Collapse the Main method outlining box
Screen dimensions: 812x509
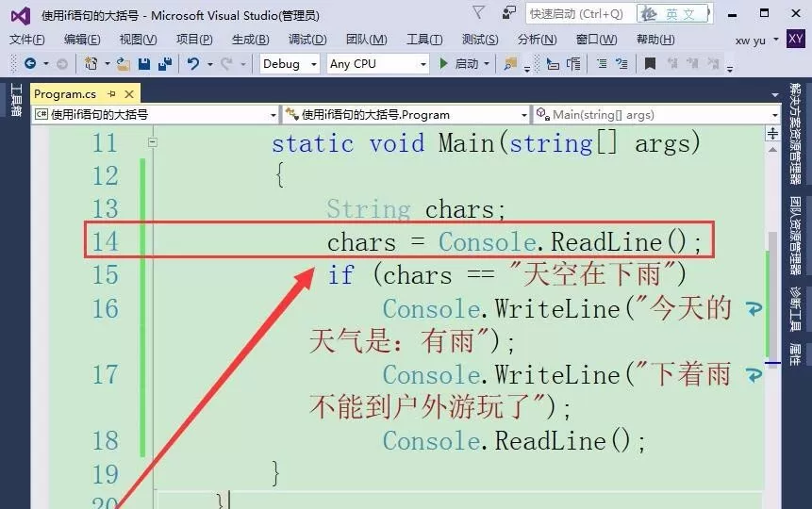point(152,142)
